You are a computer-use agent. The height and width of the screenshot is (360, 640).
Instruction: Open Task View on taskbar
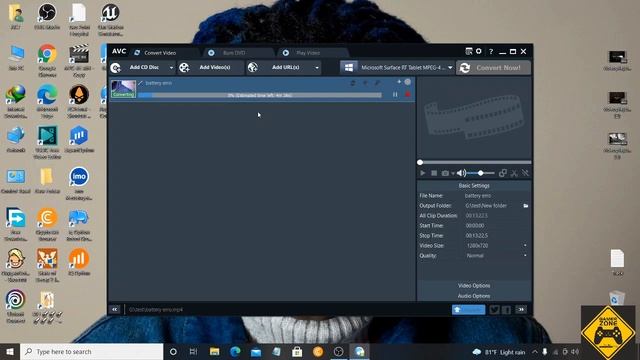click(193, 351)
